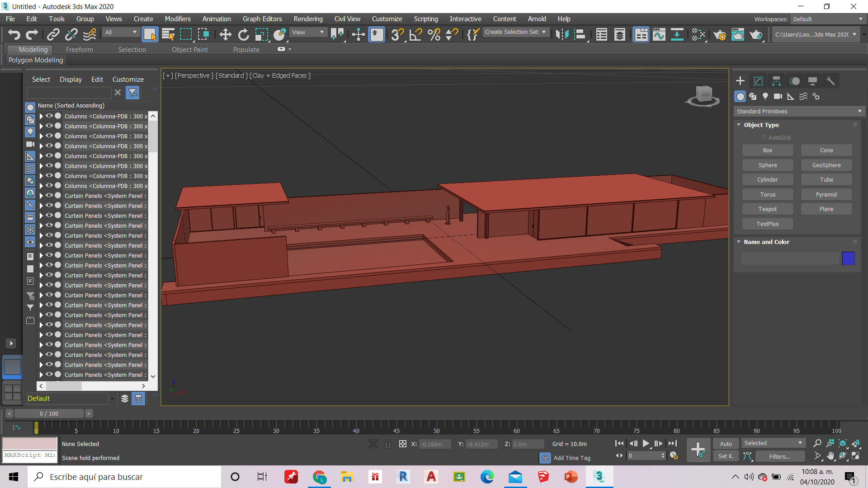Toggle eye of first Curtain Panels row
This screenshot has height=488, width=868.
(x=49, y=196)
